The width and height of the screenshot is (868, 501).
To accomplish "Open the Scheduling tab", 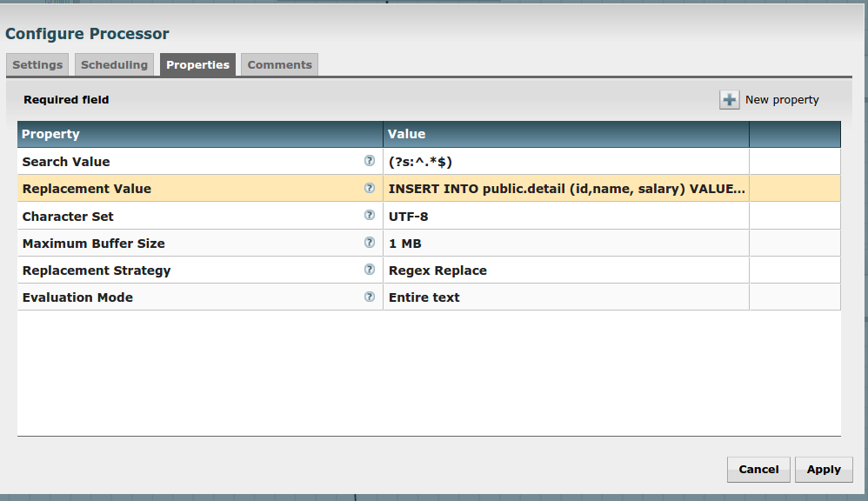I will click(114, 65).
